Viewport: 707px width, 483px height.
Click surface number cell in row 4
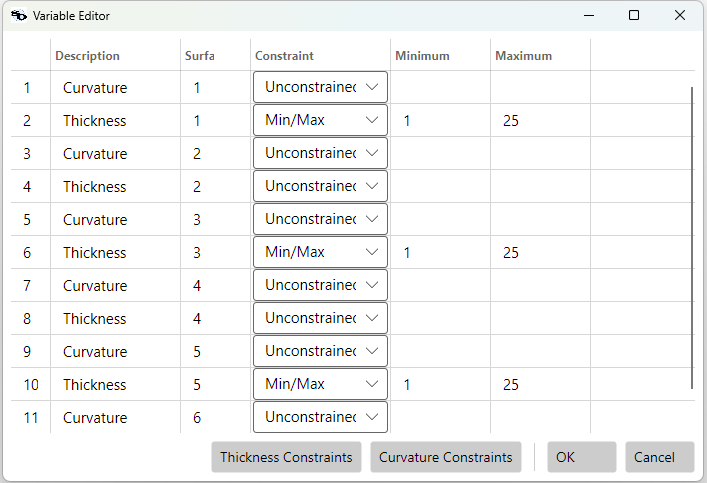click(216, 186)
